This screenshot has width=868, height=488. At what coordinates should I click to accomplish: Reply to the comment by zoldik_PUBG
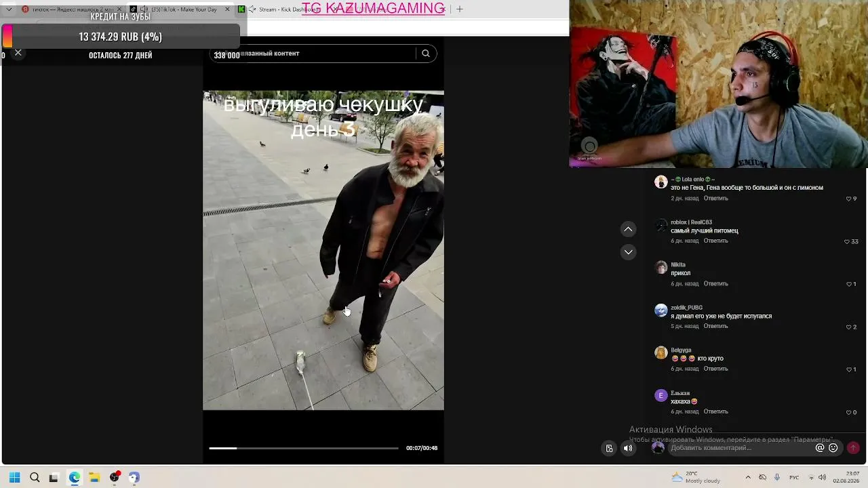[715, 327]
